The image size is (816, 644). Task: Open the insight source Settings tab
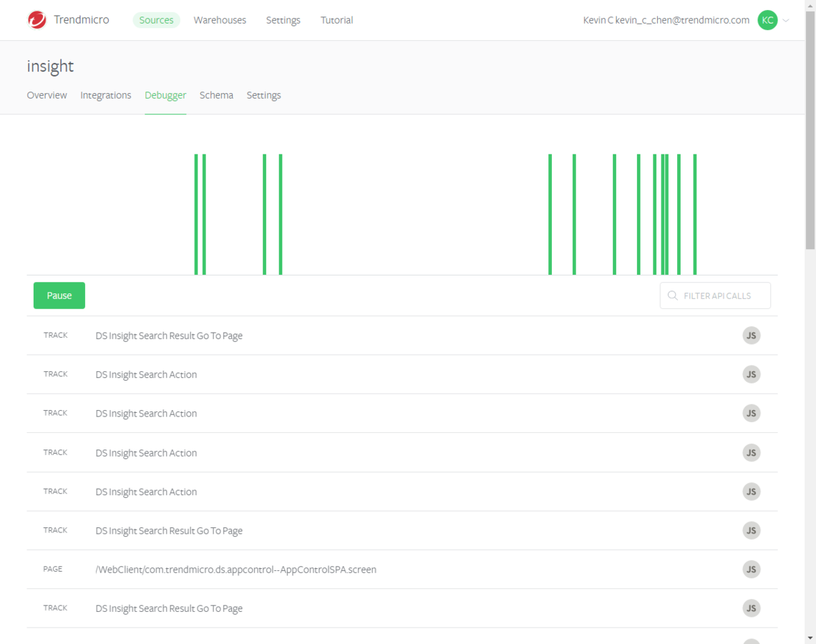[264, 95]
